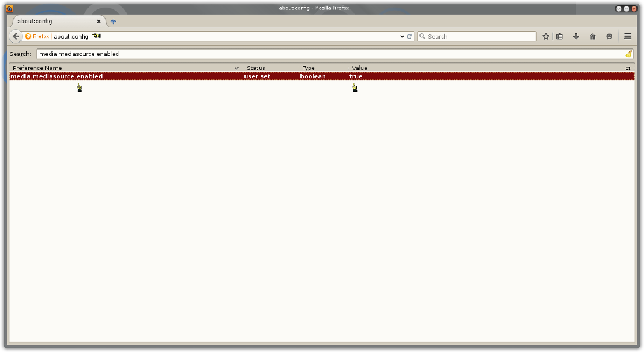This screenshot has width=644, height=352.
Task: Sort by Type column header
Action: 324,68
